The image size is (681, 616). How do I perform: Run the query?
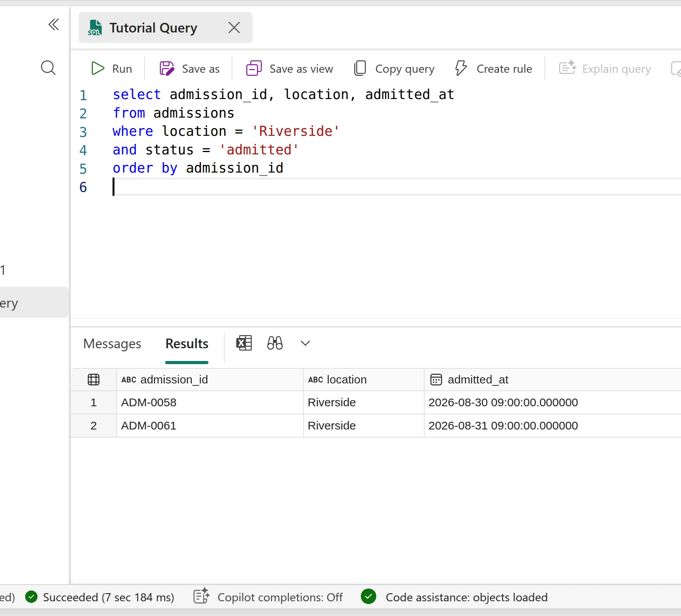pos(112,68)
